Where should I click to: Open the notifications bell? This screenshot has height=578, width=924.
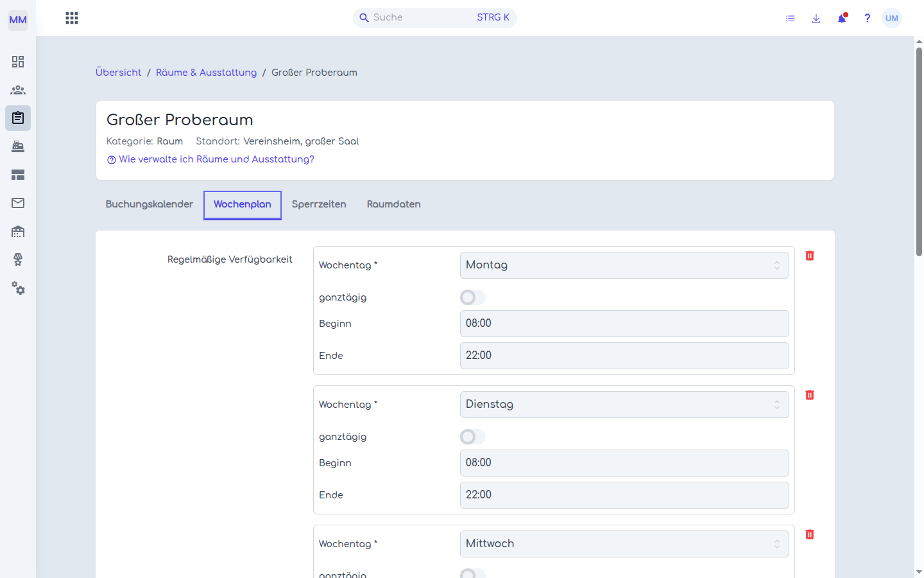click(842, 18)
